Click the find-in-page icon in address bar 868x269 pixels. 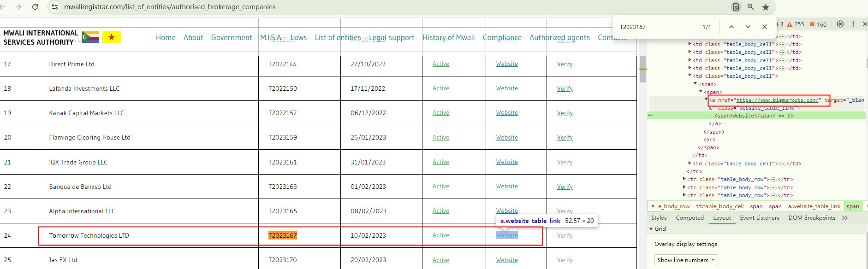(736, 7)
